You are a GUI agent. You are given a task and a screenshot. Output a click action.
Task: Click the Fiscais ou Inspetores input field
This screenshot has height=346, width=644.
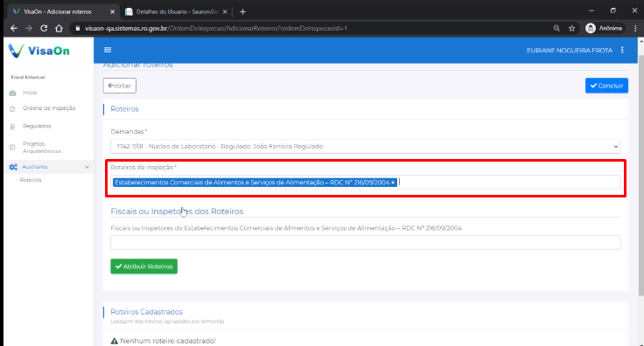coord(366,242)
